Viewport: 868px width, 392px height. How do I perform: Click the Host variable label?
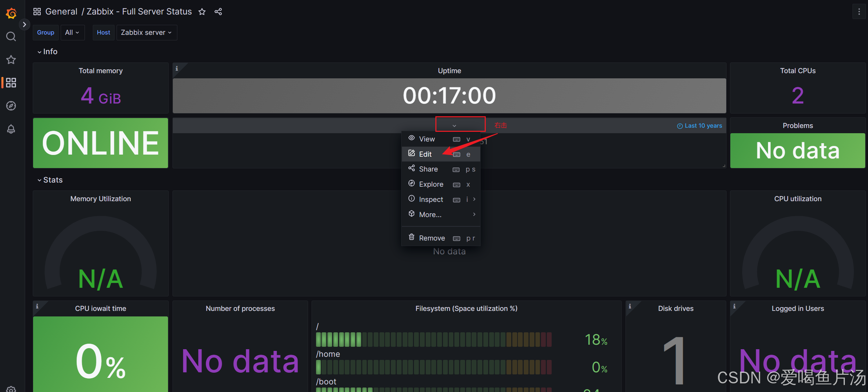click(x=103, y=32)
